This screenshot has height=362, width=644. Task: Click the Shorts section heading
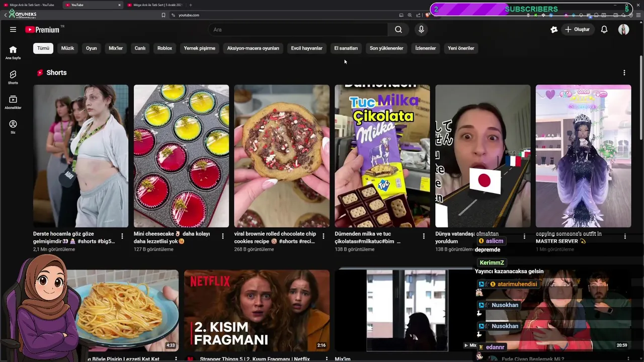coord(56,73)
